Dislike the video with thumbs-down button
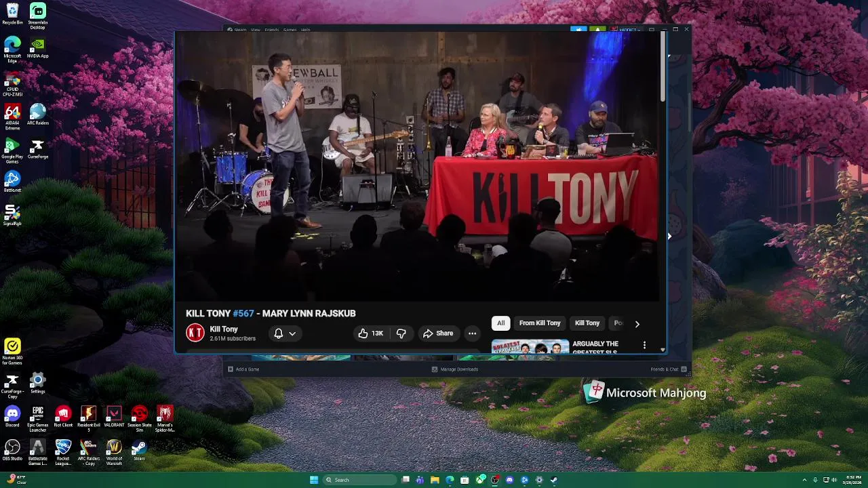The image size is (868, 488). click(x=401, y=333)
